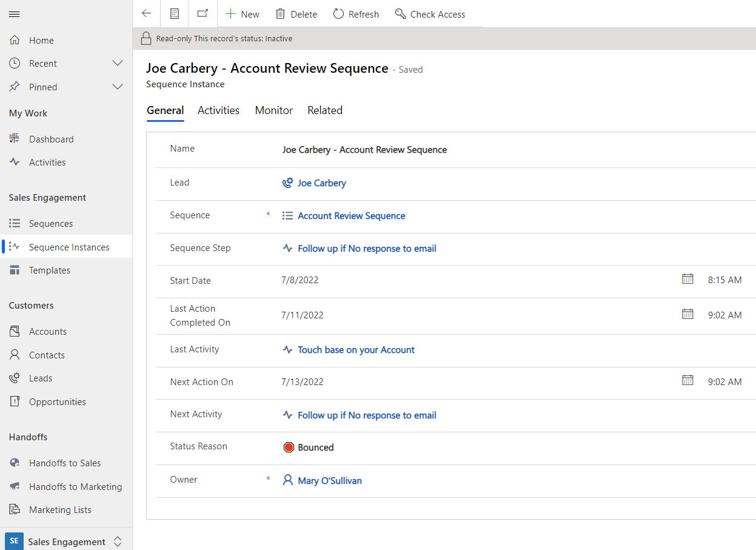Click the Handoffs to Marketing megaphone icon
756x550 pixels.
point(15,486)
